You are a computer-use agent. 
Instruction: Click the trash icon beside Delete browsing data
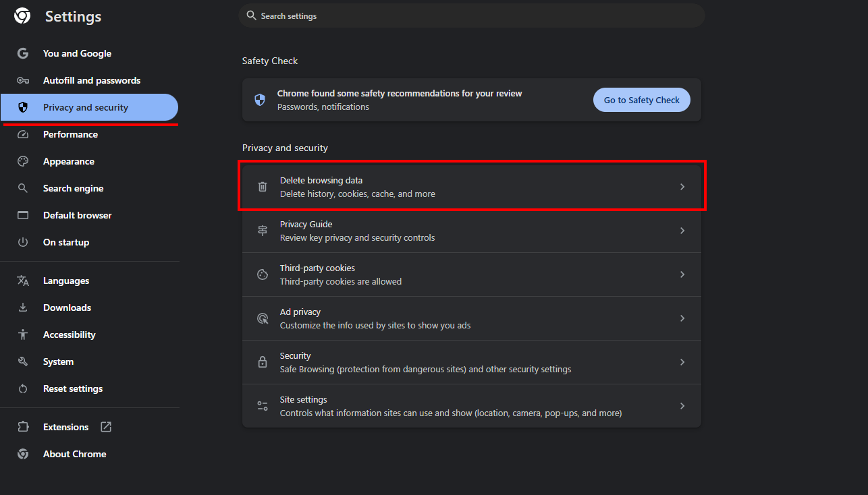[263, 187]
